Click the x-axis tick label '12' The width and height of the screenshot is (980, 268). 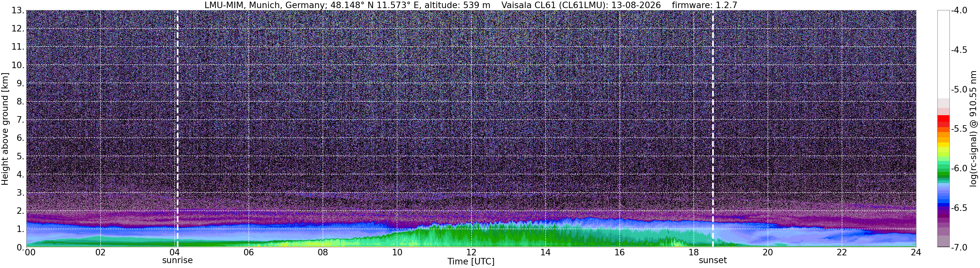pyautogui.click(x=471, y=252)
